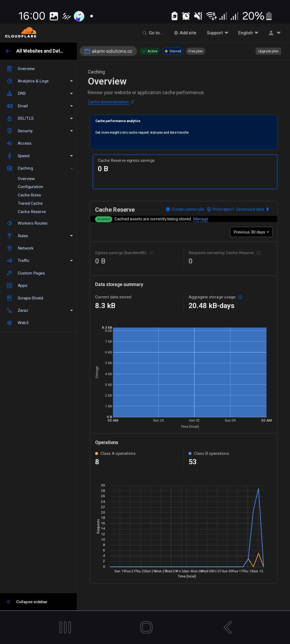Click the Go to search field
Image resolution: width=290 pixels, height=644 pixels.
(x=153, y=33)
